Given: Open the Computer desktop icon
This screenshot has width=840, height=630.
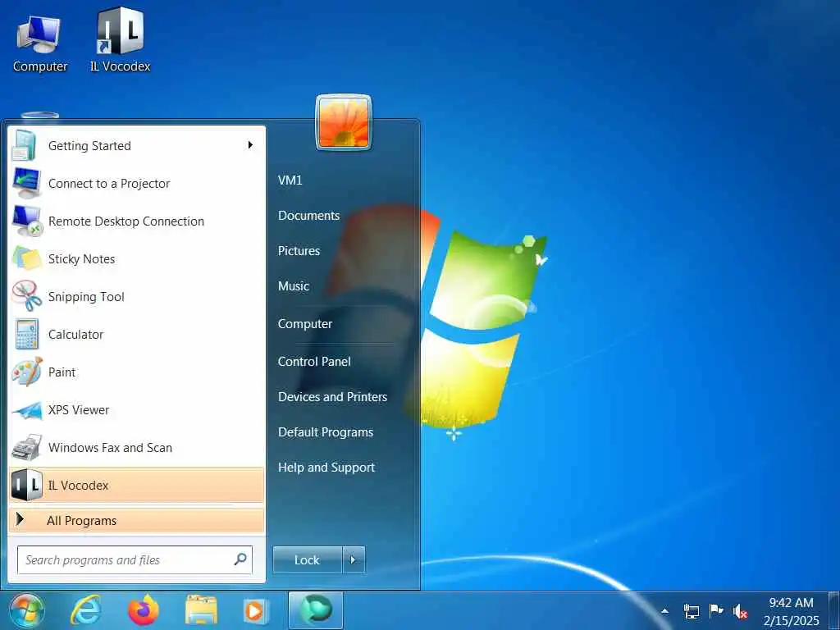Looking at the screenshot, I should coord(39,43).
